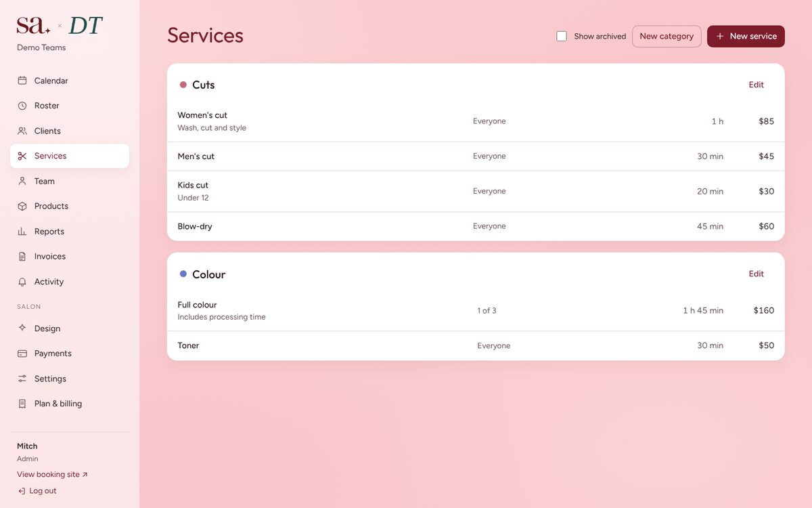Screen dimensions: 812x508
Task: Click the Includes processing time description
Action: click(x=221, y=317)
